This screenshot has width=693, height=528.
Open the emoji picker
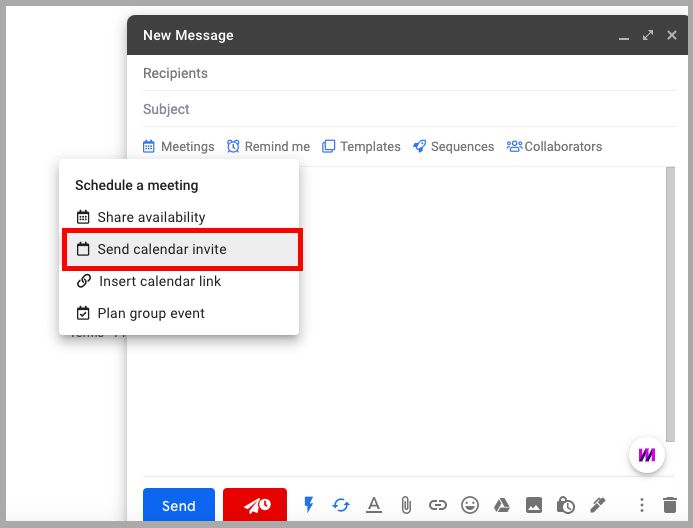(470, 505)
